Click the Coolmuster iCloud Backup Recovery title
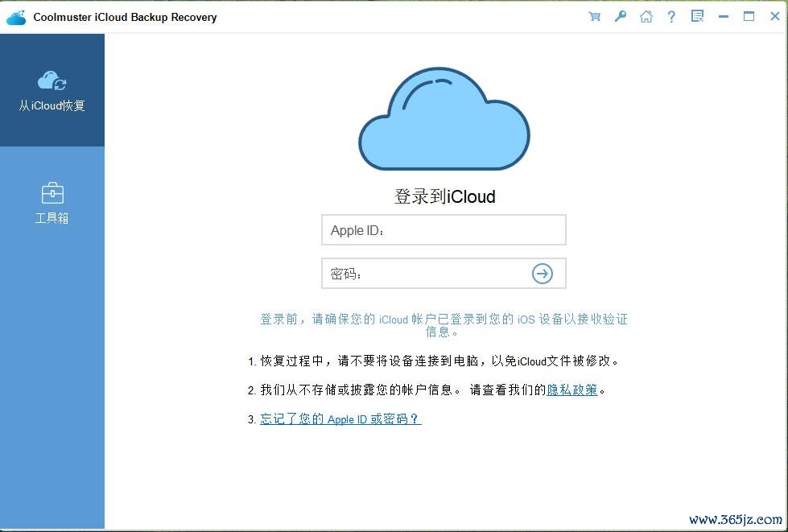The image size is (788, 532). point(125,17)
